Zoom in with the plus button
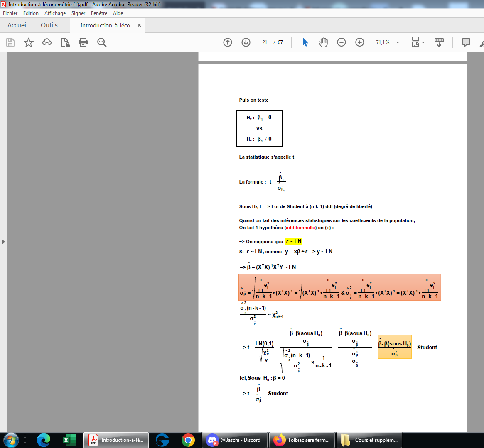Viewport: 484px width, 448px height. click(360, 42)
